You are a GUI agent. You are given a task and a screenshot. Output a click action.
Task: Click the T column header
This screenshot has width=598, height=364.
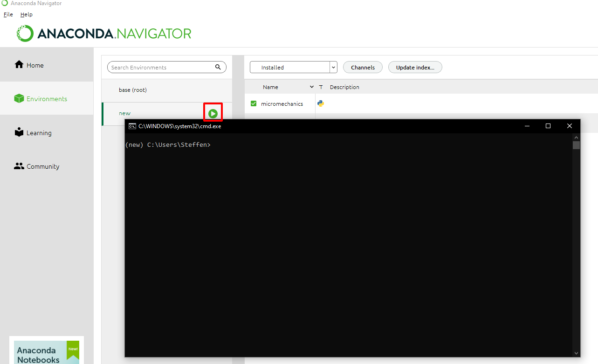coord(321,87)
